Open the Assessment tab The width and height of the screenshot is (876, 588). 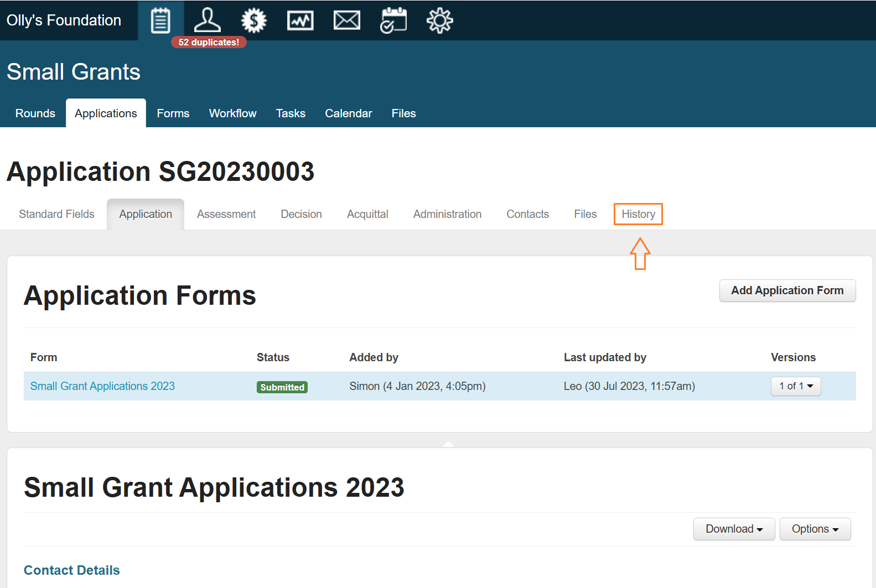point(226,214)
